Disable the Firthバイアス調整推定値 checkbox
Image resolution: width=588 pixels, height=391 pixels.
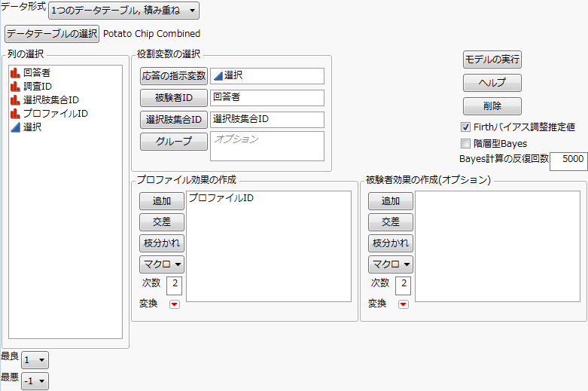pyautogui.click(x=465, y=127)
